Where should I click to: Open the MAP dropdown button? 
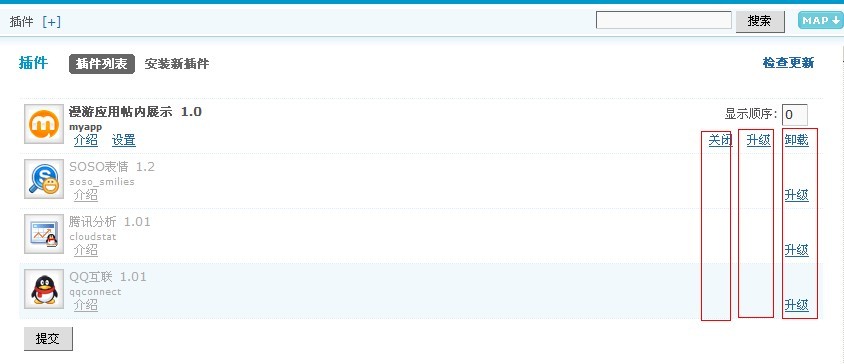[x=820, y=20]
